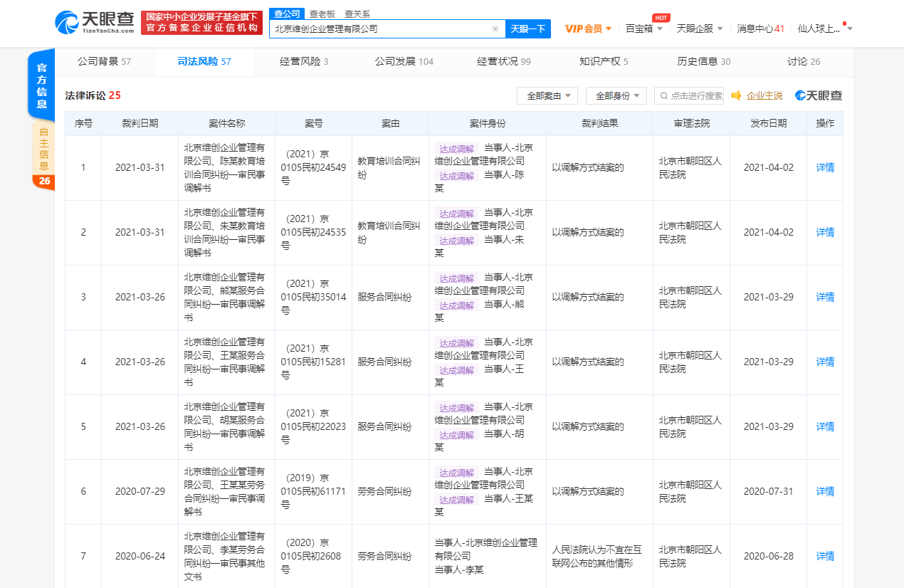The height and width of the screenshot is (588, 904).
Task: Click the 点击进行搜索 lawsuit search field
Action: coord(688,95)
